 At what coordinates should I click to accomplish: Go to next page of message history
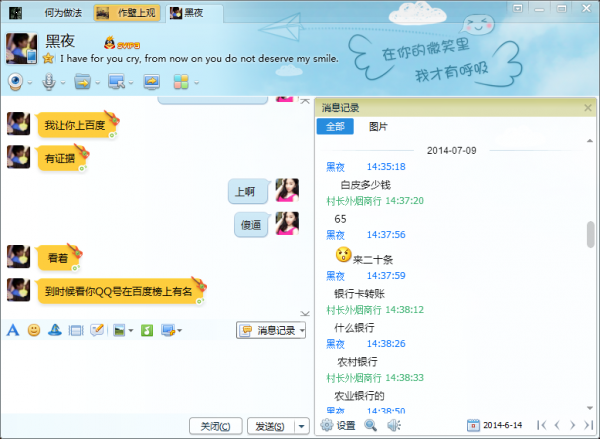click(572, 425)
